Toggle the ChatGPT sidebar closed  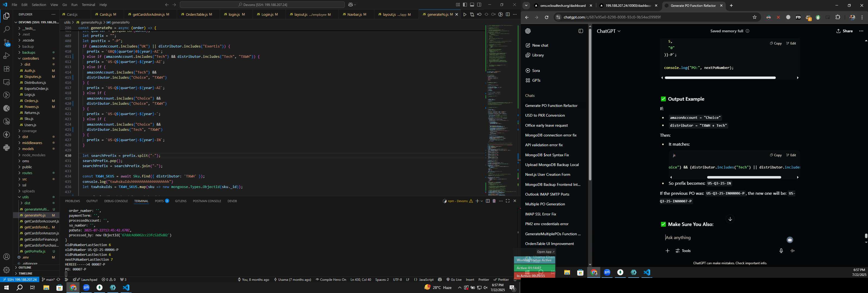(580, 31)
